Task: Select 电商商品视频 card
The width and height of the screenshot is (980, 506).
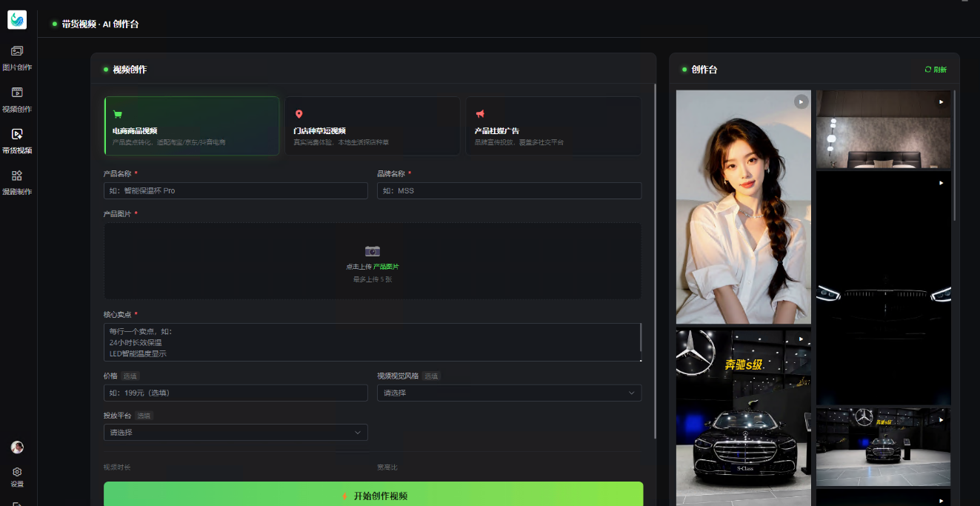Action: pos(192,126)
